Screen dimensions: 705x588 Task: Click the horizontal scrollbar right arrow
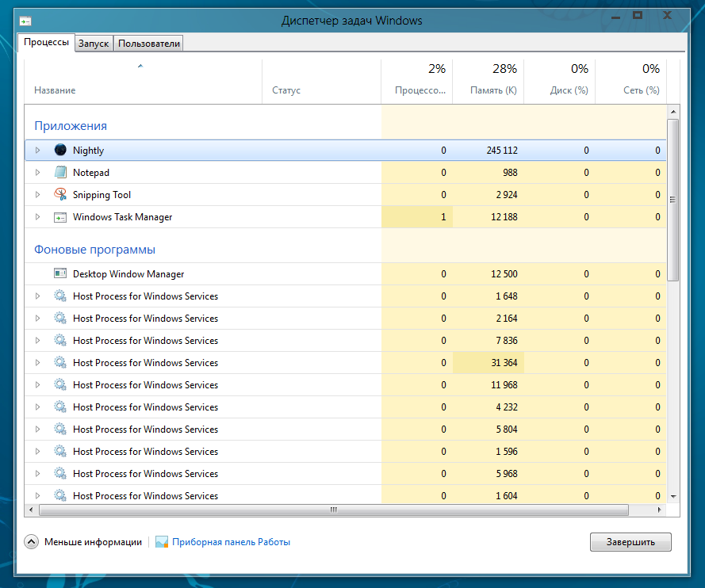coord(659,510)
